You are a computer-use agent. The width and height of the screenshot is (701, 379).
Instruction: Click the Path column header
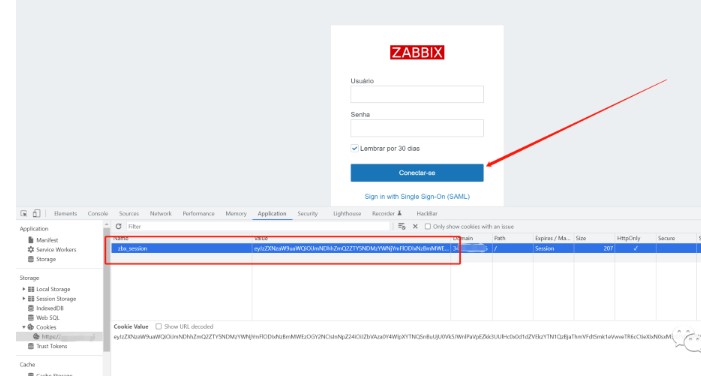[x=512, y=238]
